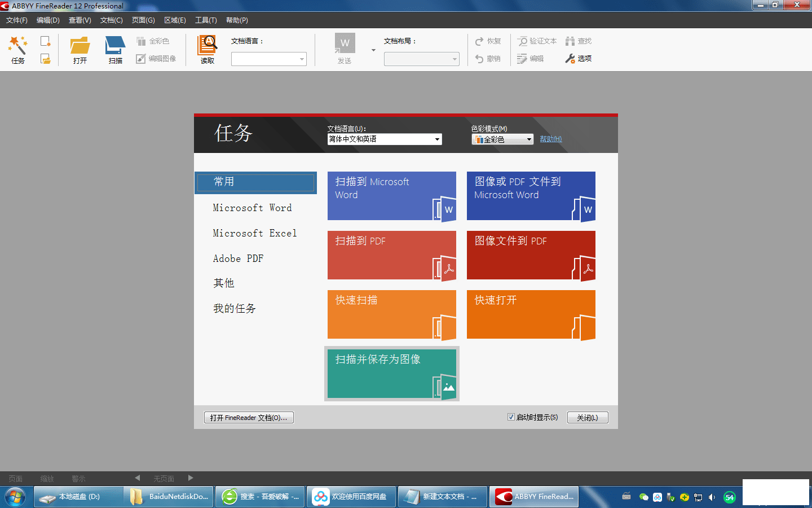Click the next page arrow in status bar
Image resolution: width=812 pixels, height=508 pixels.
click(x=191, y=478)
